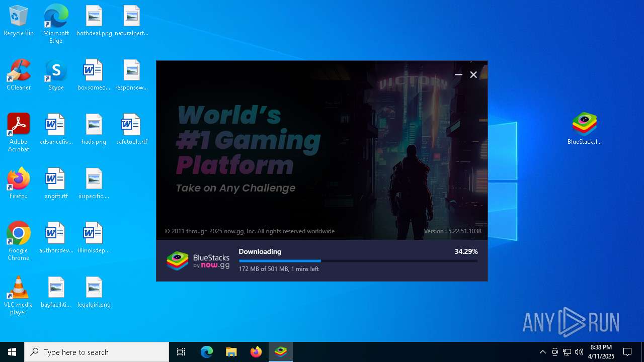Screen dimensions: 644x362
Task: Select the naturalperf image file icon
Action: pos(131,21)
